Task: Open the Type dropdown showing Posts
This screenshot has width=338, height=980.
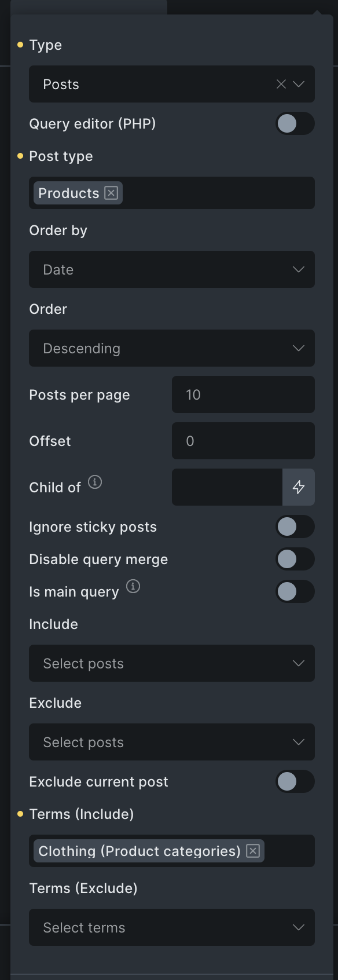Action: 172,84
